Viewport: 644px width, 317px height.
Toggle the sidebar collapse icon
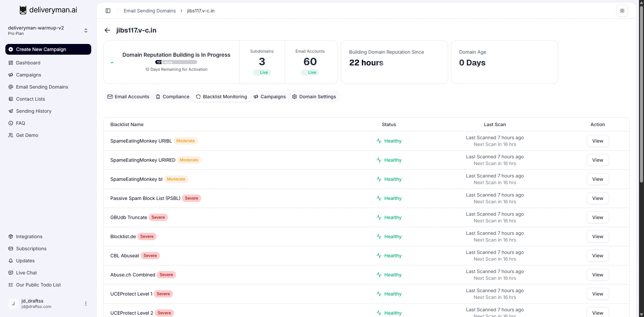point(108,11)
